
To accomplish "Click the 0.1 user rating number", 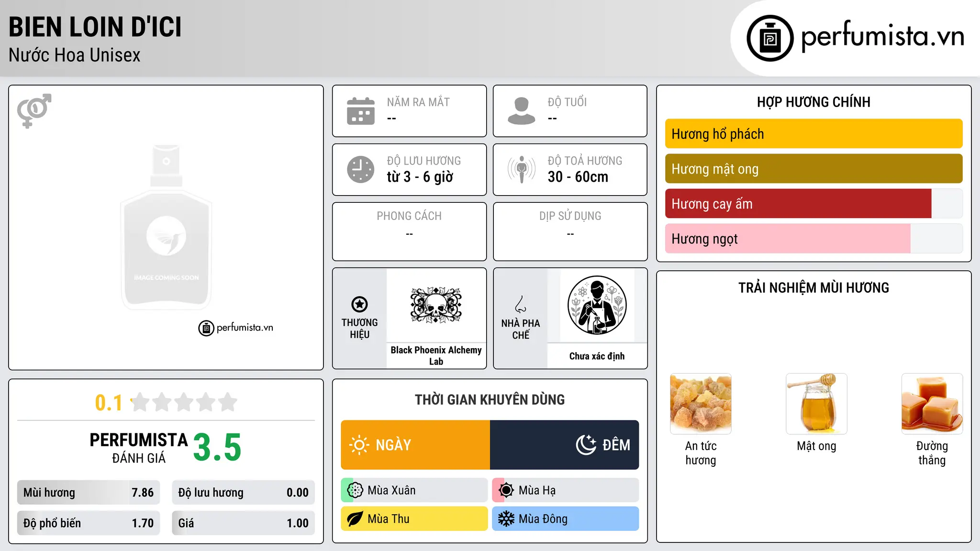I will (x=109, y=403).
